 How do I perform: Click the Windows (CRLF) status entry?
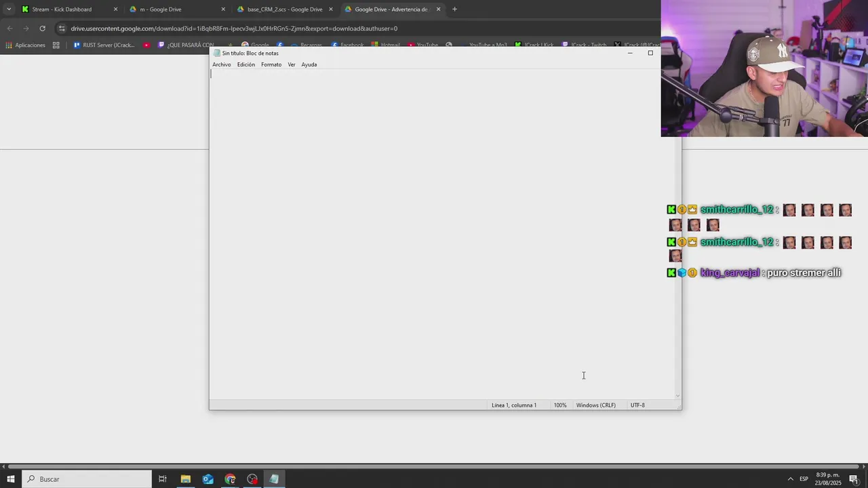pyautogui.click(x=596, y=405)
